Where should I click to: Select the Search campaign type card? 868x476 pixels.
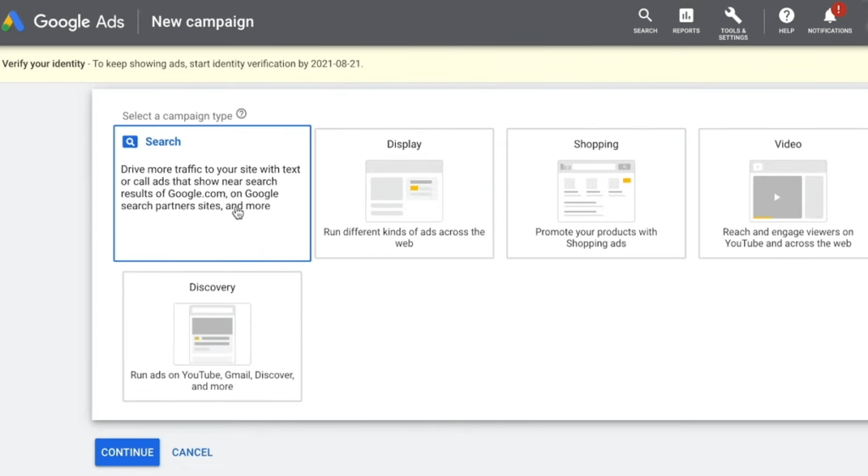(x=212, y=193)
